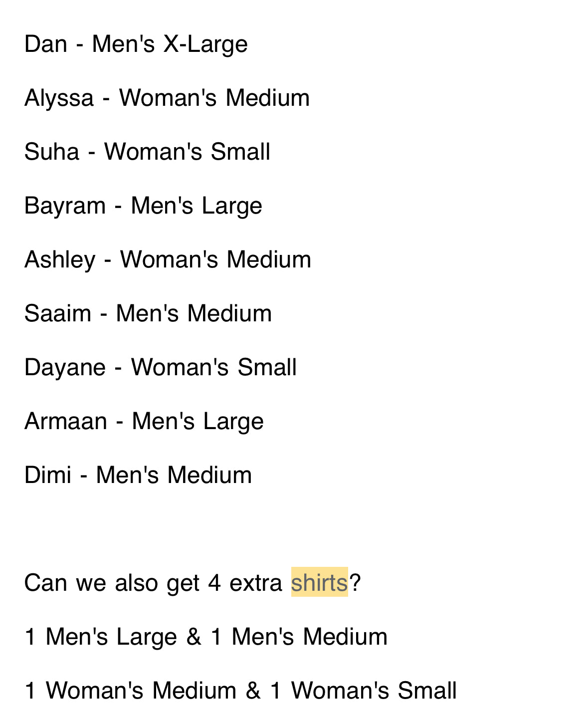Select the name "Bayram" in the list

click(65, 206)
